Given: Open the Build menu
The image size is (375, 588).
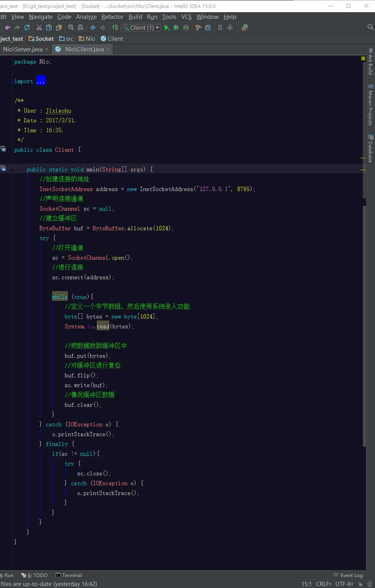Looking at the screenshot, I should coord(135,17).
